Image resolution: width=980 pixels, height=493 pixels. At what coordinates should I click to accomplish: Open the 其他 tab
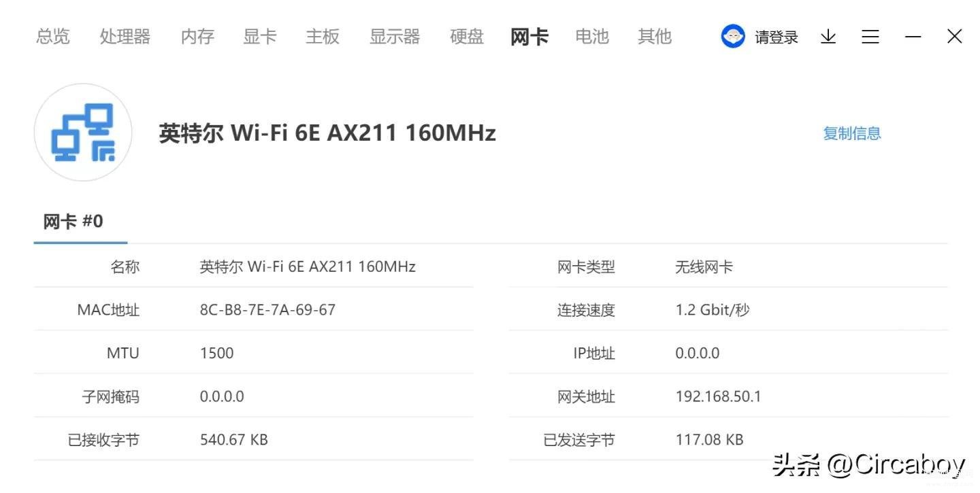pyautogui.click(x=655, y=36)
